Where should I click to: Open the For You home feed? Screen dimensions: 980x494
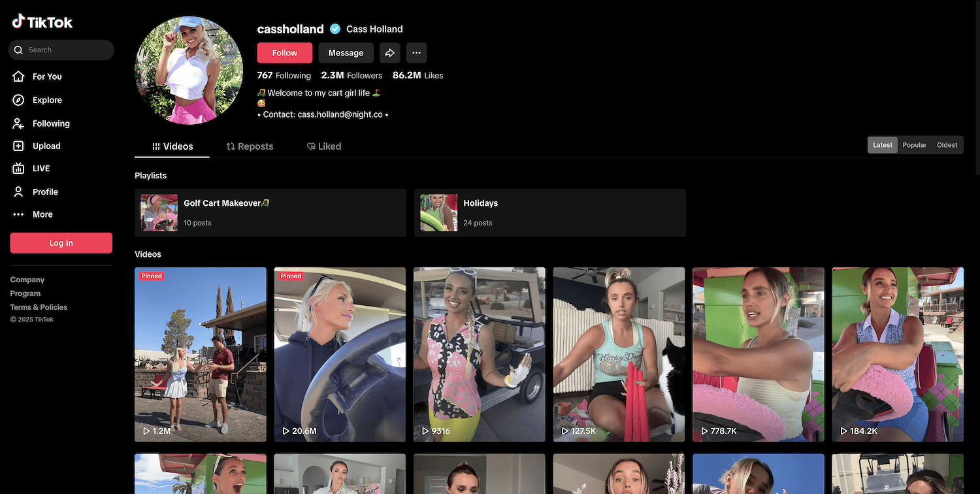click(46, 76)
